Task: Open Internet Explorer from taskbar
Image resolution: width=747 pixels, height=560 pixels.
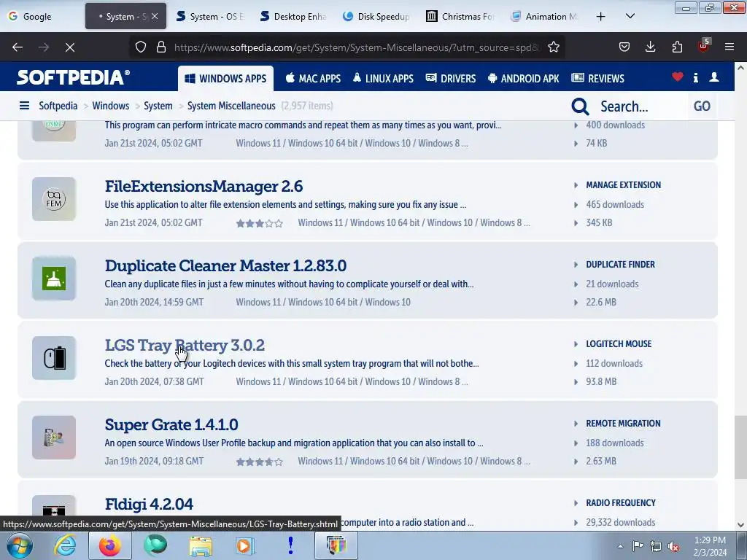Action: point(65,545)
